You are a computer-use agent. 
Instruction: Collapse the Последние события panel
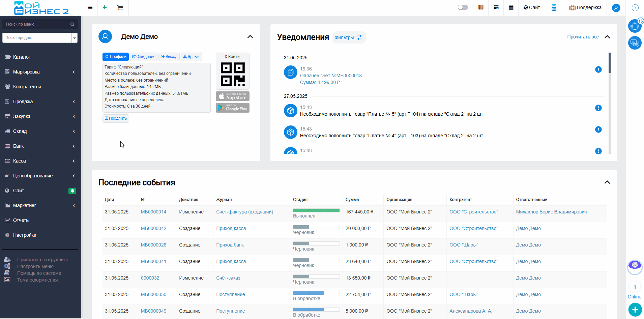coord(607,182)
